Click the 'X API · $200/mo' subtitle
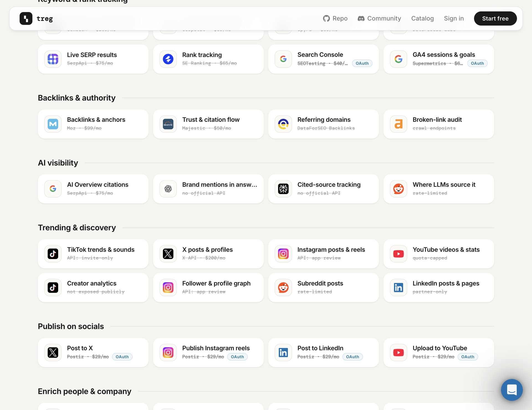The width and height of the screenshot is (532, 410). point(204,258)
